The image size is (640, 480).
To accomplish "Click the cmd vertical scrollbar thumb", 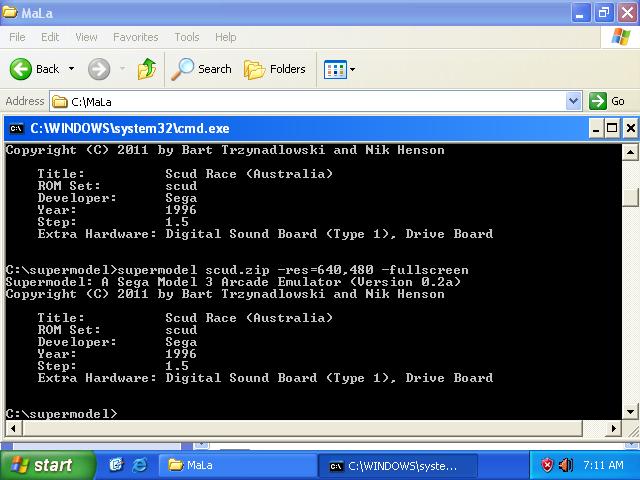I will coord(630,198).
